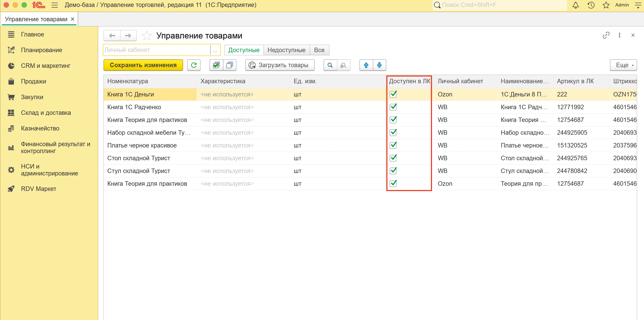Sort by Характеристика column header

point(244,81)
